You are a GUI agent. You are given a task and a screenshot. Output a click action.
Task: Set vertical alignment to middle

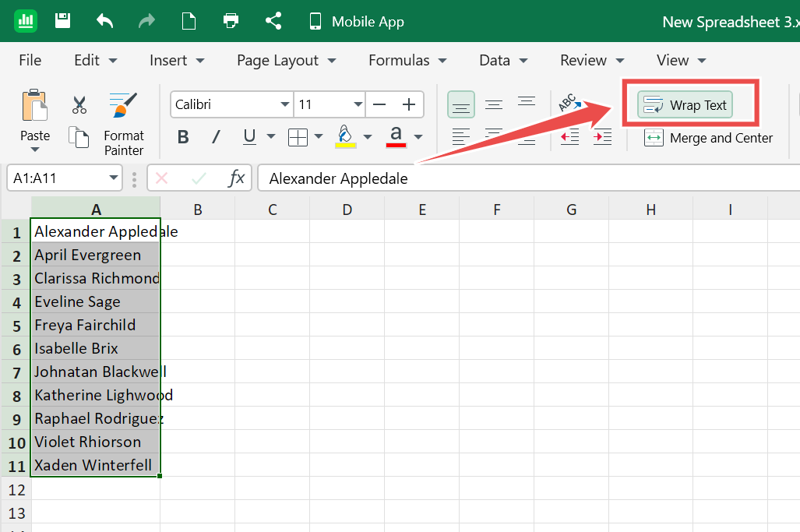[494, 104]
